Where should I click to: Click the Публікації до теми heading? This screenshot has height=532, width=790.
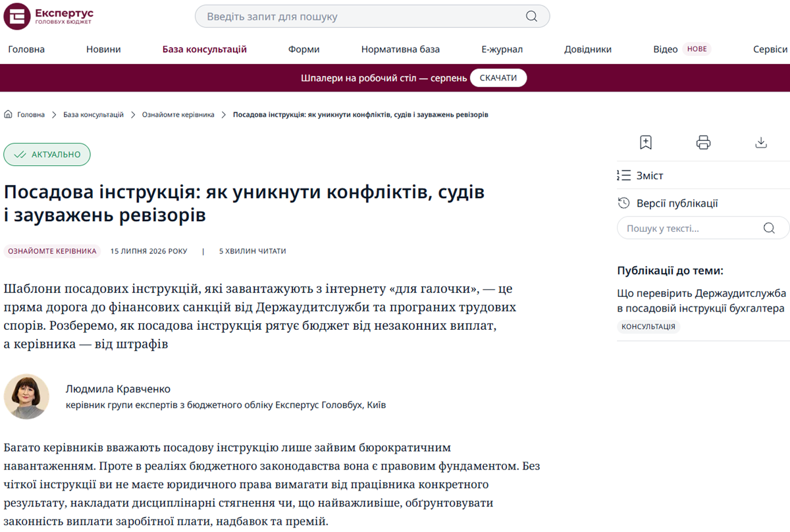pyautogui.click(x=670, y=271)
